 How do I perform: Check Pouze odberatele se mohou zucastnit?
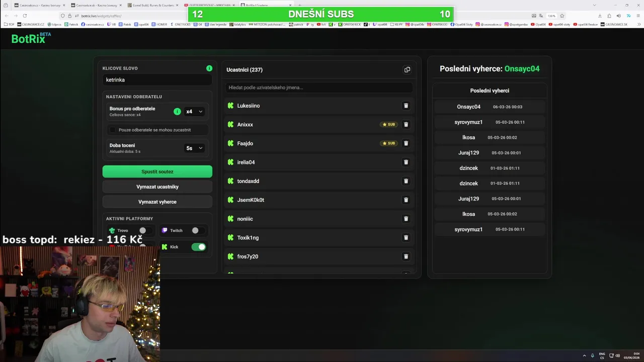point(113,130)
